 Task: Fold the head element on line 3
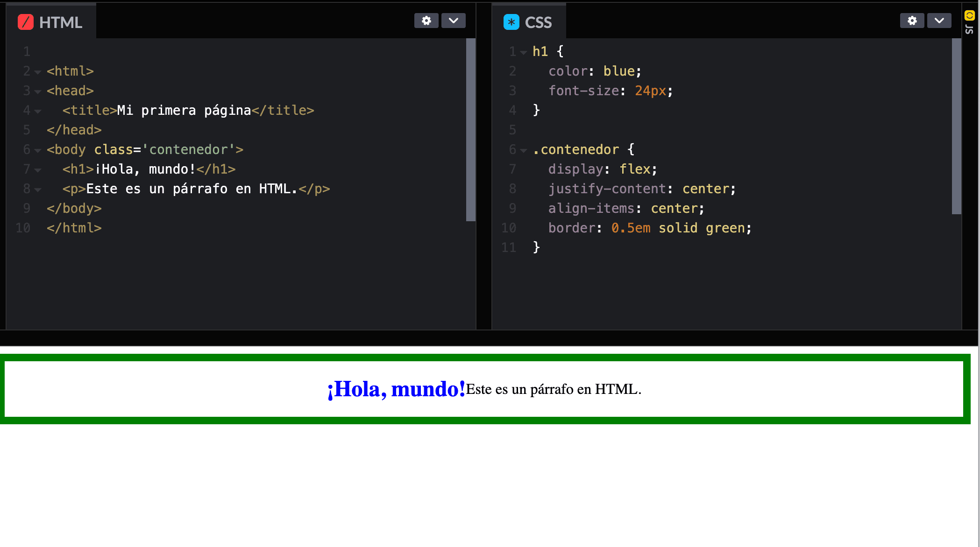pyautogui.click(x=38, y=91)
